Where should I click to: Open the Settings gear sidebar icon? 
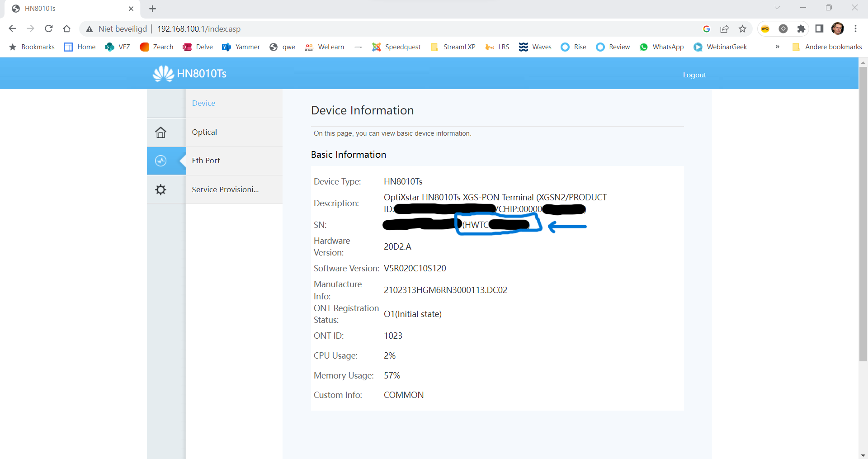tap(160, 189)
